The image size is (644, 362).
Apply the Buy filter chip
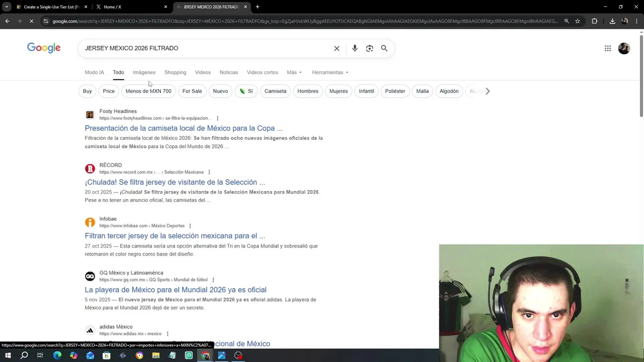tap(88, 91)
